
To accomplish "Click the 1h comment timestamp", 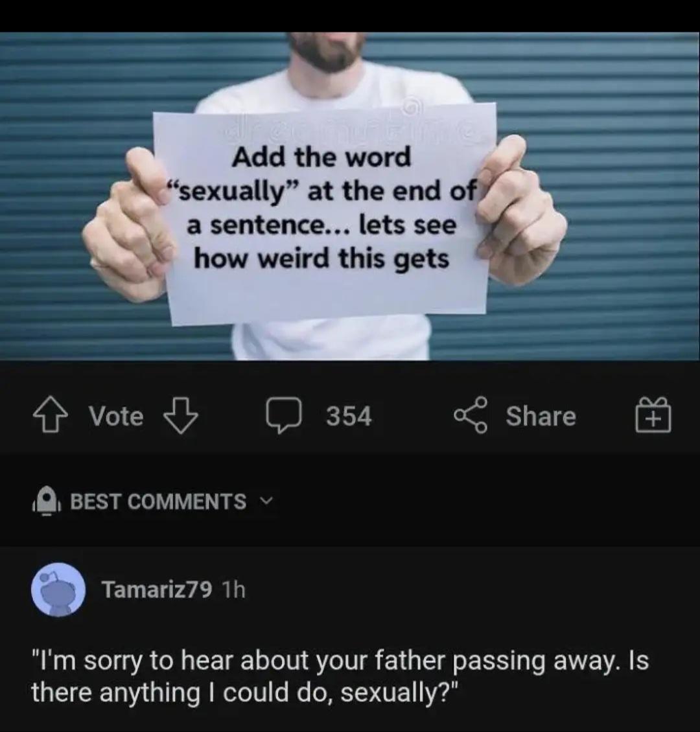I will tap(233, 589).
